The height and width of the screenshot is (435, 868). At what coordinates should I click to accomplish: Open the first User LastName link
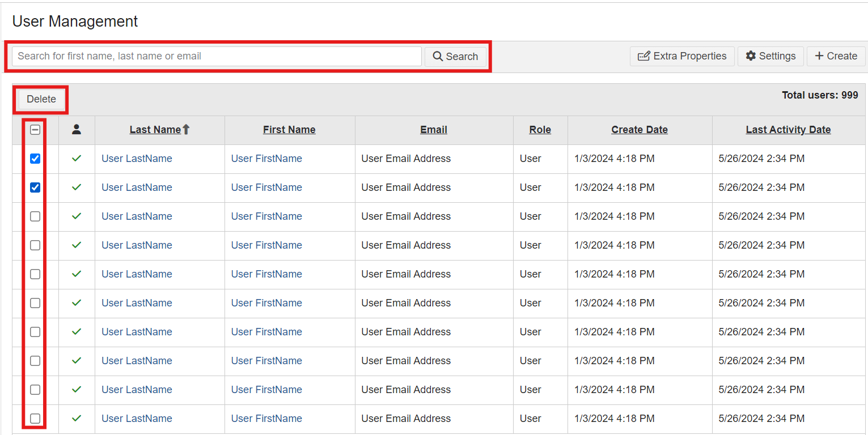(x=137, y=158)
